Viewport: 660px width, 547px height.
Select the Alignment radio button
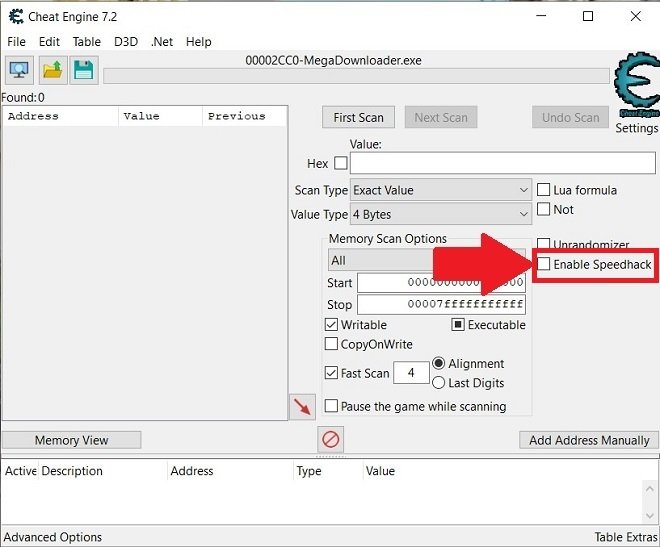(x=439, y=363)
